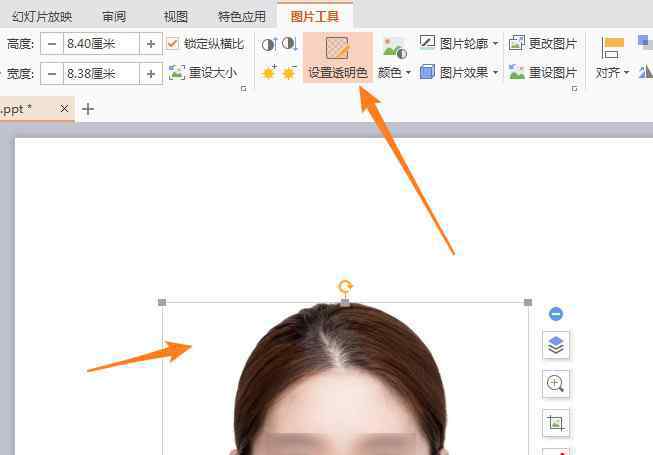Click the magnifier zoom floating icon
The height and width of the screenshot is (455, 653).
pyautogui.click(x=556, y=383)
